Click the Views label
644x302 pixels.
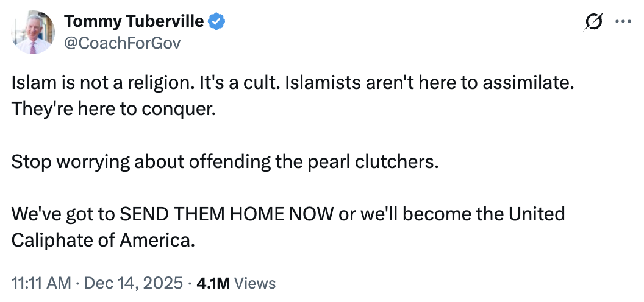[x=255, y=283]
